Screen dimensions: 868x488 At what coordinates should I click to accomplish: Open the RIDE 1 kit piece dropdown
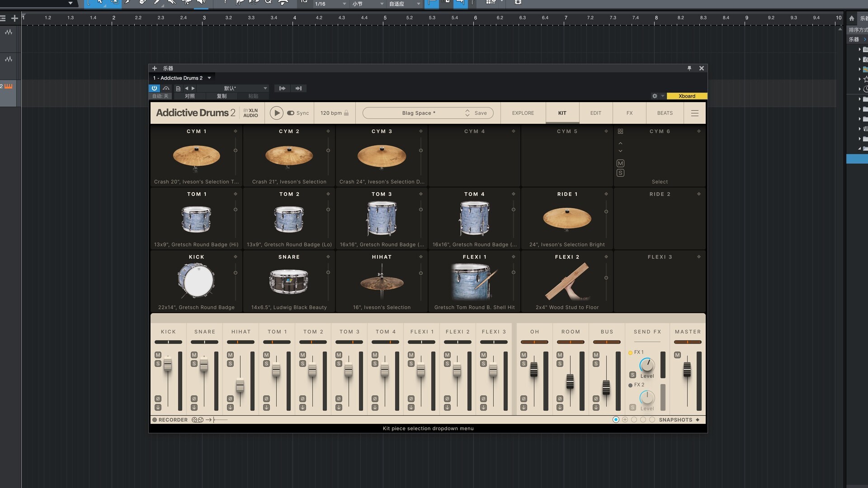point(606,194)
